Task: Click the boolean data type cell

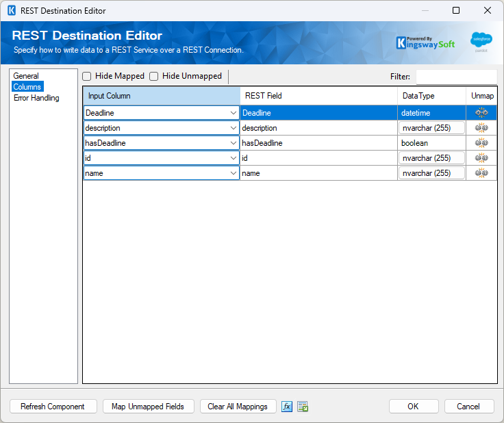Action: coord(431,143)
